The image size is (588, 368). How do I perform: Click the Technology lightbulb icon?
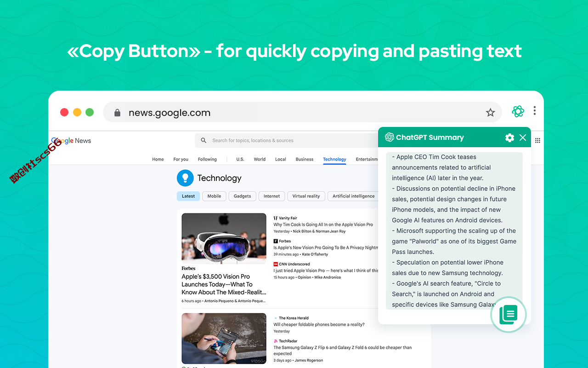point(185,178)
